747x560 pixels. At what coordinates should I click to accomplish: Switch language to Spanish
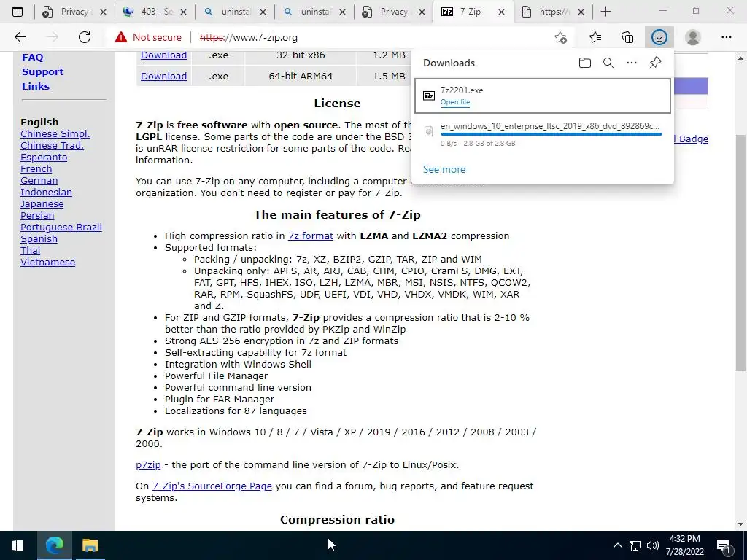39,238
